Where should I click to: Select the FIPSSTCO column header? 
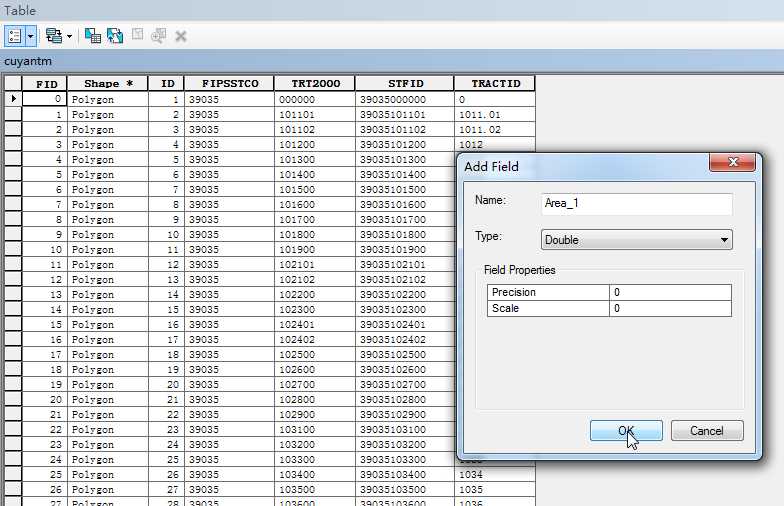tap(230, 84)
